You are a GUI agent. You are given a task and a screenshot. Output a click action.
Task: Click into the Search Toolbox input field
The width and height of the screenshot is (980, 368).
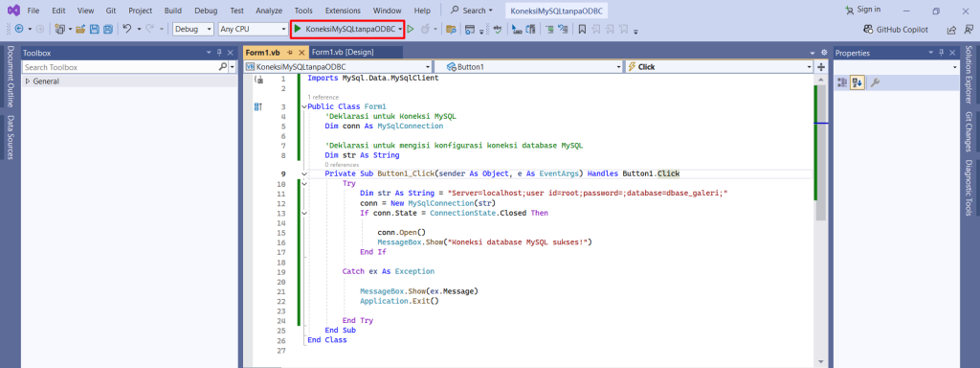(121, 67)
